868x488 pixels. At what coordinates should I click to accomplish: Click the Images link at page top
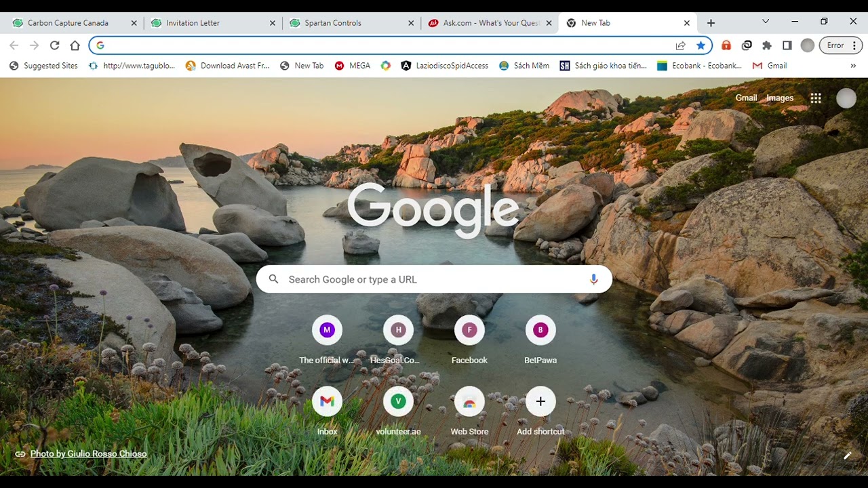[780, 98]
